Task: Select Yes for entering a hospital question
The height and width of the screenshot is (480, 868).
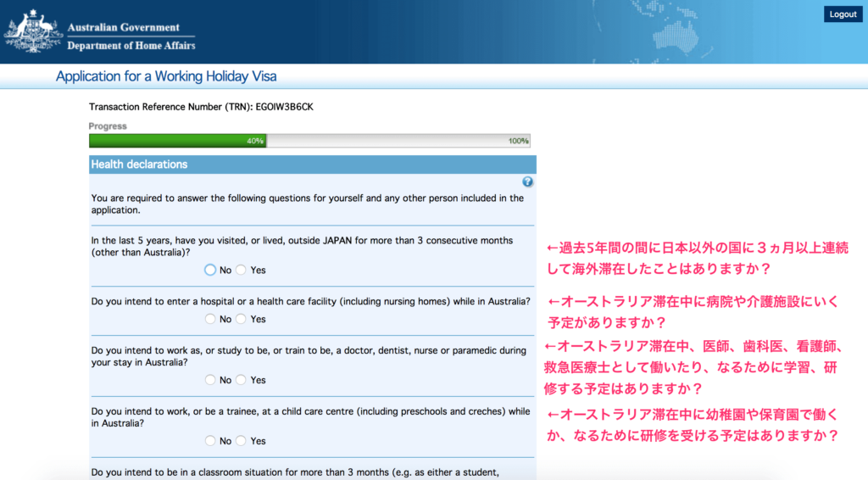Action: tap(241, 319)
